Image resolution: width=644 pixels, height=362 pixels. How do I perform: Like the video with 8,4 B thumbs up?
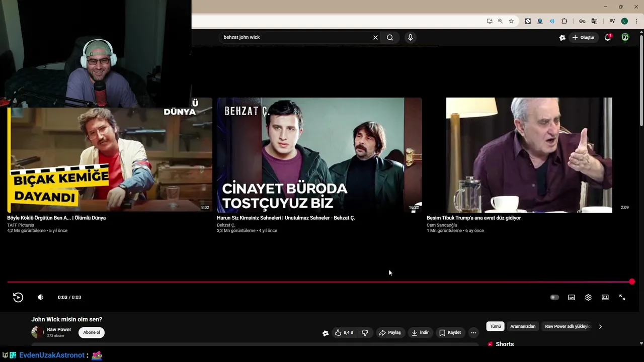344,332
